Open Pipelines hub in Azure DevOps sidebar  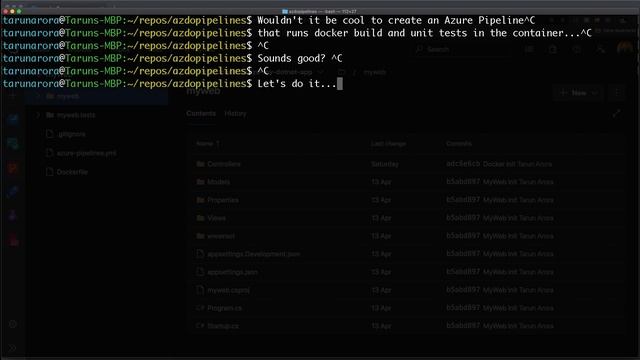tap(13, 192)
